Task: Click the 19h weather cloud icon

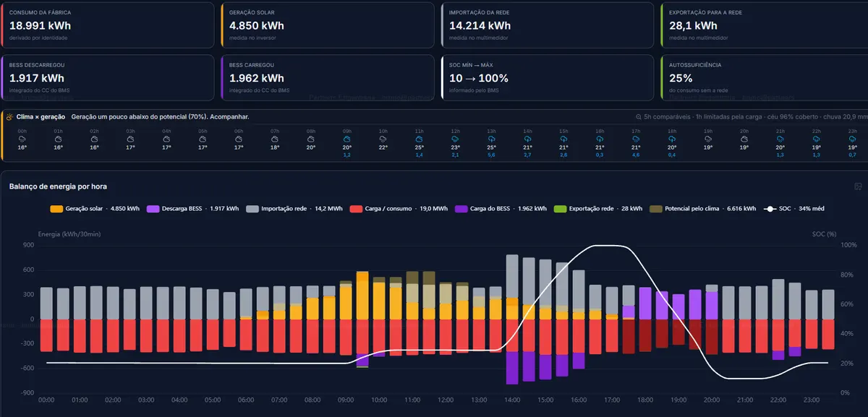Action: (708, 139)
